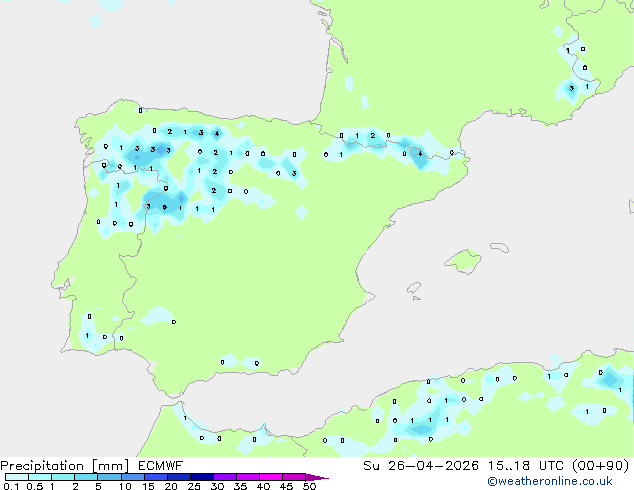Click the 'ECMWF' model label
The height and width of the screenshot is (490, 634).
161,466
